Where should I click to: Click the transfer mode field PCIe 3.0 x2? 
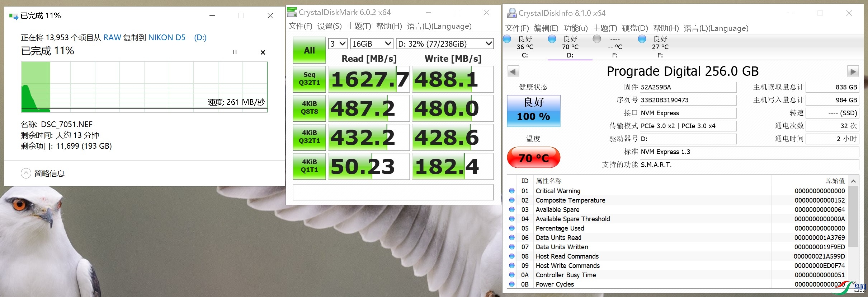tap(688, 126)
